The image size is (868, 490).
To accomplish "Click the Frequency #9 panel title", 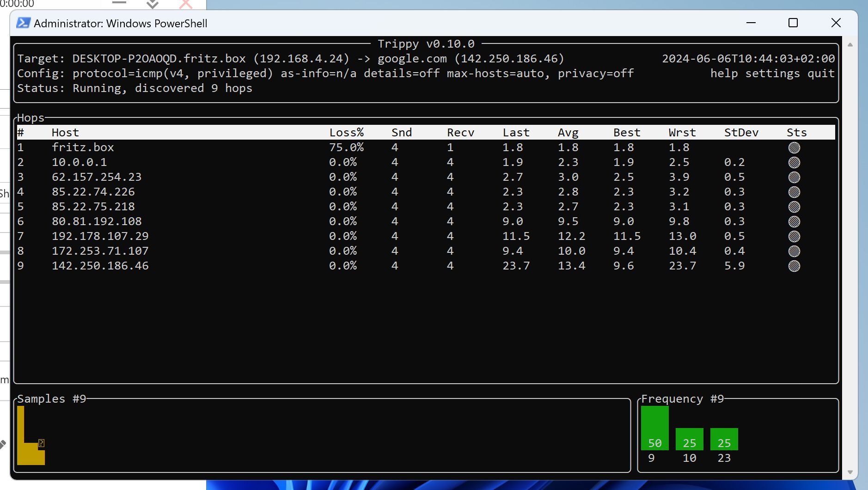I will [682, 399].
